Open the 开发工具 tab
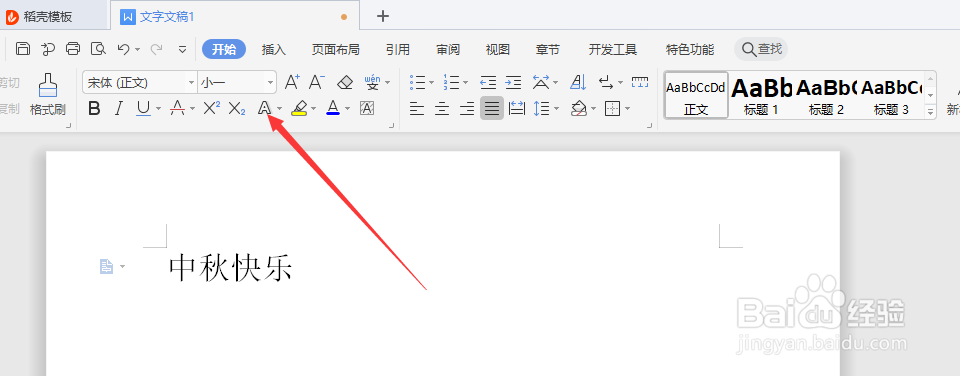The image size is (960, 376). click(613, 50)
